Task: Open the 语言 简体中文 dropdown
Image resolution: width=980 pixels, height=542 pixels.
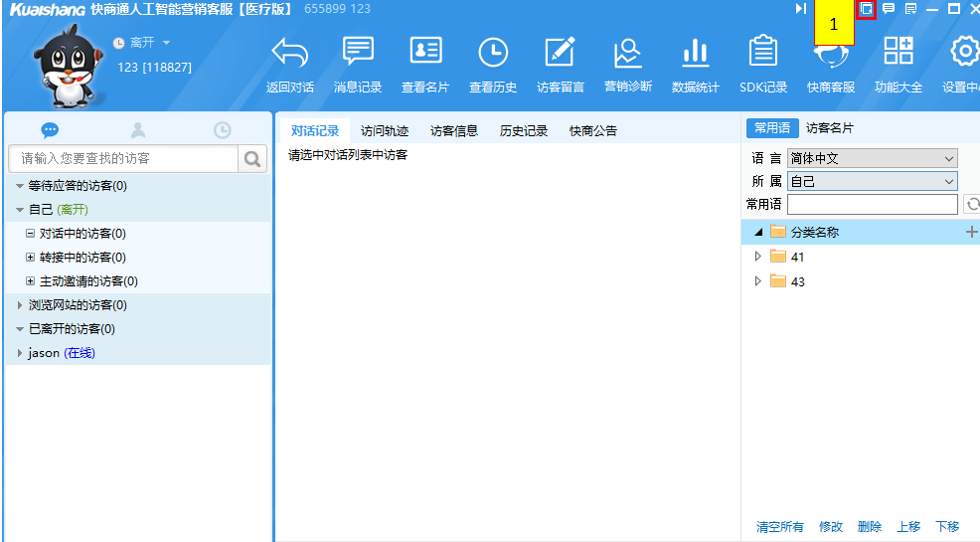Action: click(872, 158)
